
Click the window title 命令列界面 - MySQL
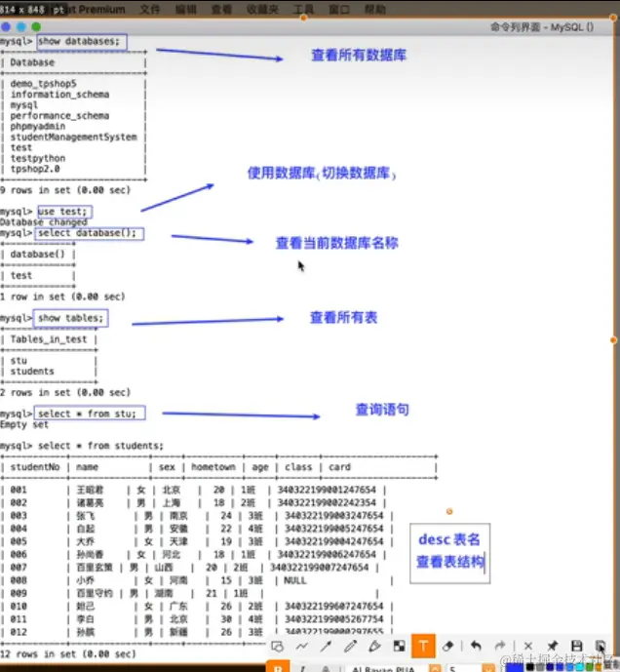click(x=542, y=27)
